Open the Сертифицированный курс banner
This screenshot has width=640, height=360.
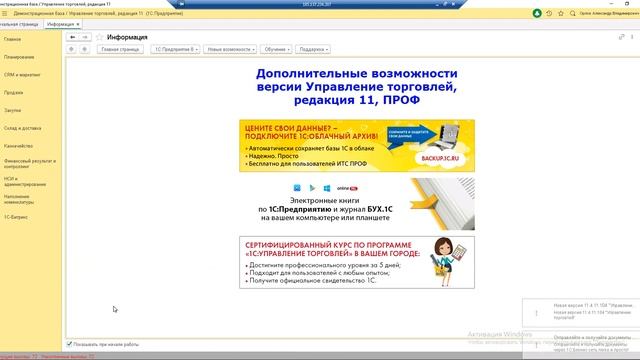click(x=357, y=262)
